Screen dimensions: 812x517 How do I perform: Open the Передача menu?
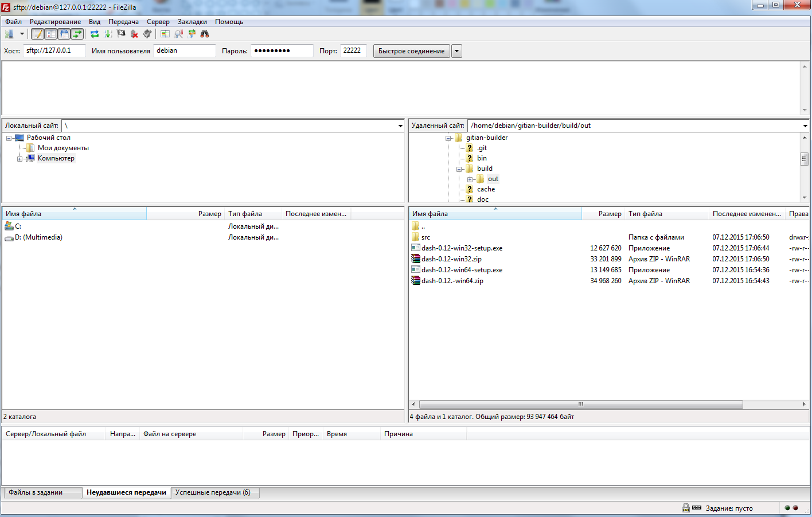(123, 21)
